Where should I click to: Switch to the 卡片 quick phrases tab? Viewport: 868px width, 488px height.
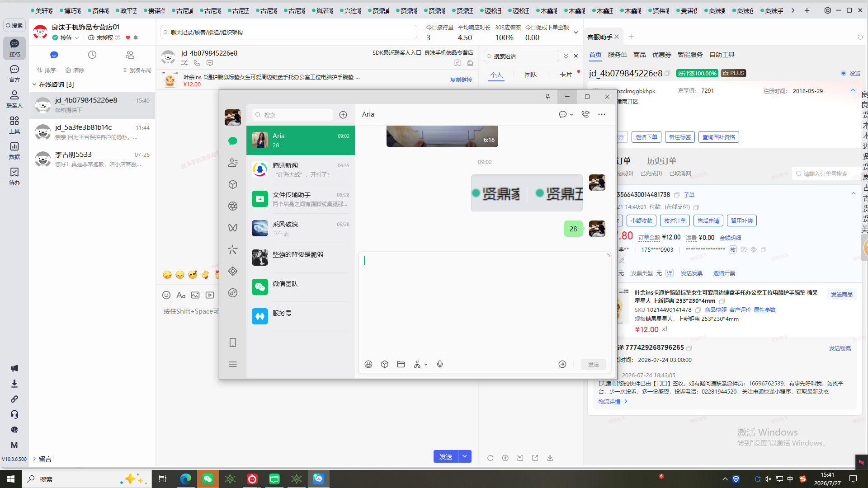pyautogui.click(x=566, y=75)
